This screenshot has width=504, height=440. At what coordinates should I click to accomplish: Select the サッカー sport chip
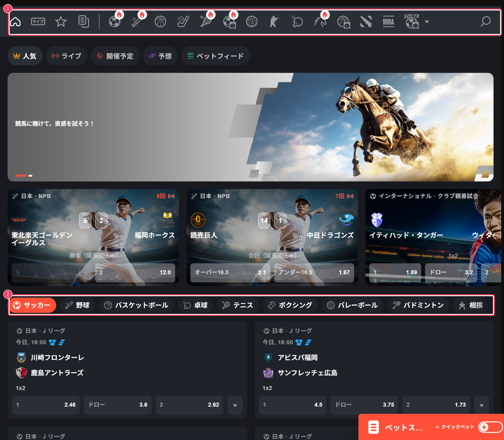click(32, 305)
